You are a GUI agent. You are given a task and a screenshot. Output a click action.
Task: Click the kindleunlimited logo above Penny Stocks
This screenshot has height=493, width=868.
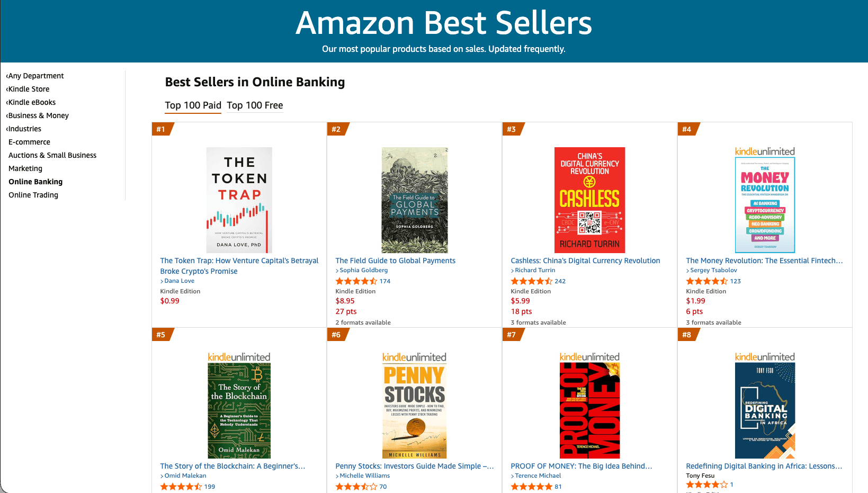414,357
